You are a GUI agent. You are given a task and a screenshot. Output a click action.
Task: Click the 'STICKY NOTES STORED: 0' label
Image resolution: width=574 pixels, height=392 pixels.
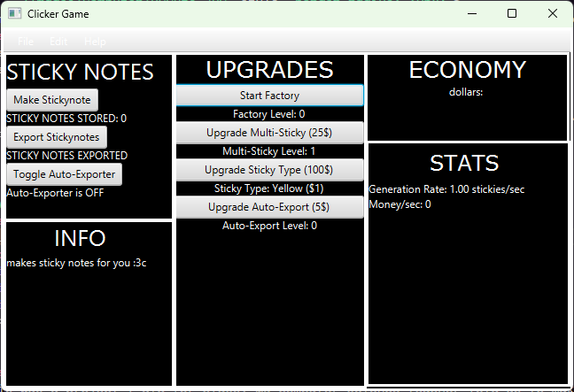point(66,118)
